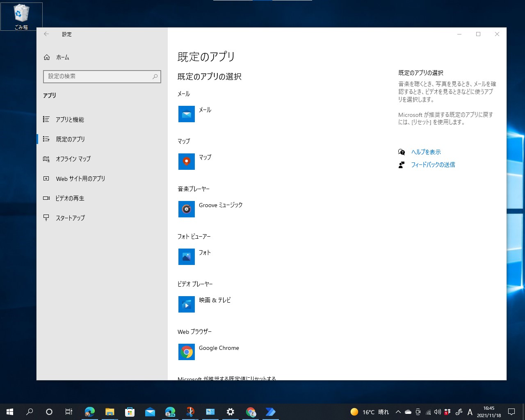Open Chrome from the taskbar
Screen dimensions: 525x420
(x=251, y=411)
